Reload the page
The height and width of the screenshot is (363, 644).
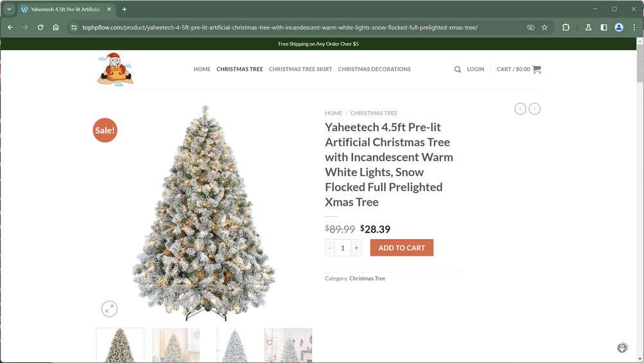pyautogui.click(x=40, y=28)
